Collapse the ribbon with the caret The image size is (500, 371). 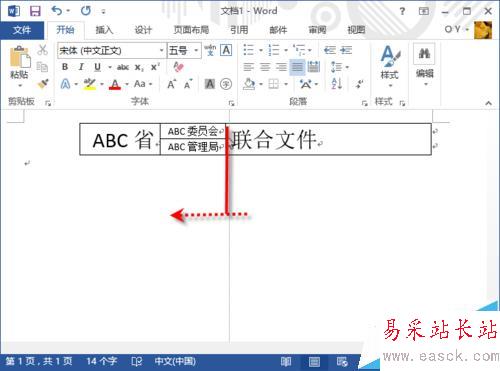click(x=489, y=103)
